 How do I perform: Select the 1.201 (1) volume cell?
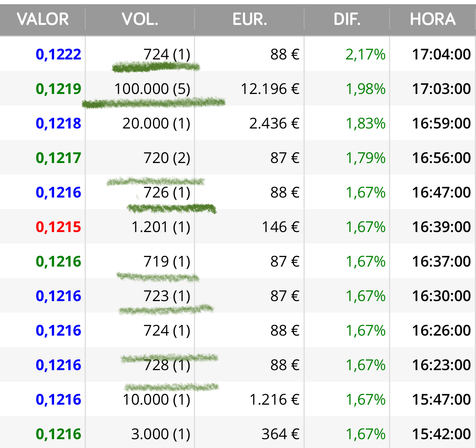[161, 227]
